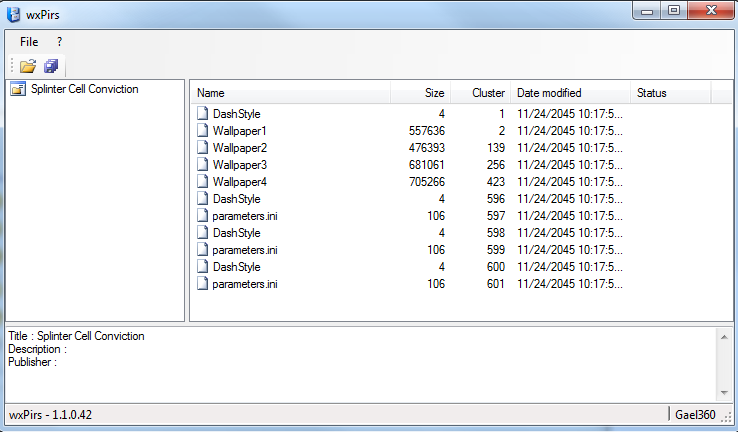
Task: Maximize the wxPirs window
Action: coord(674,11)
